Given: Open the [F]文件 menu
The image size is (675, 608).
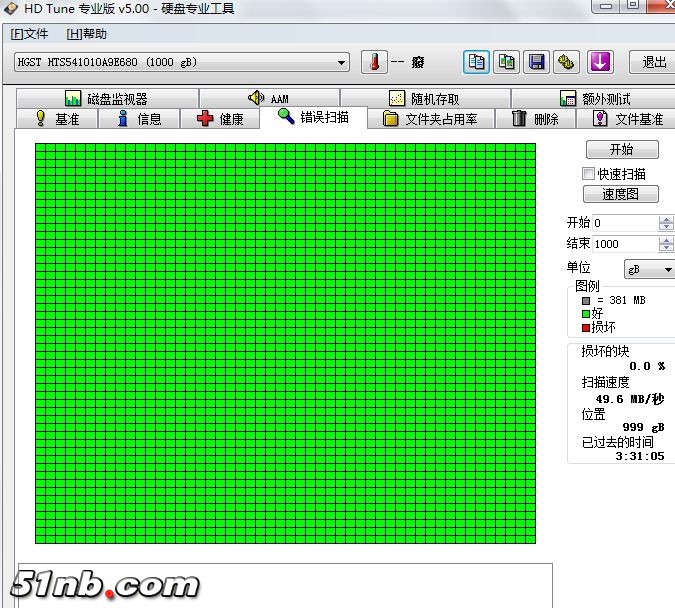Looking at the screenshot, I should pos(29,34).
